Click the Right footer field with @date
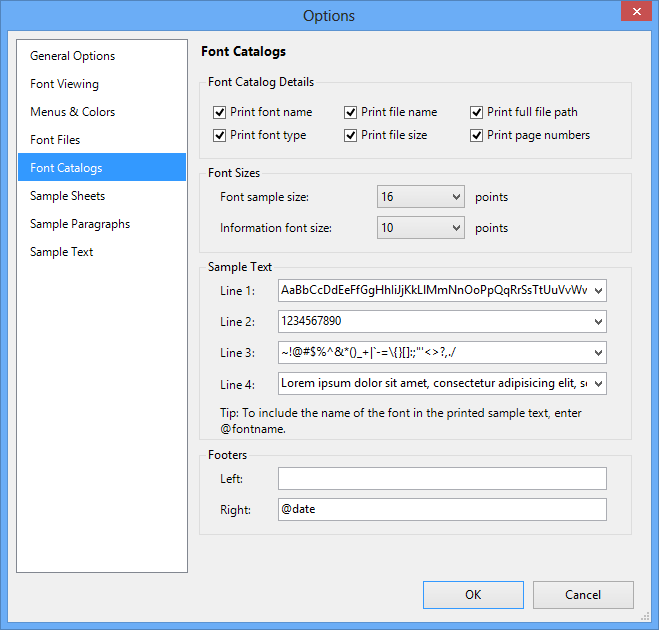This screenshot has height=630, width=659. point(442,510)
